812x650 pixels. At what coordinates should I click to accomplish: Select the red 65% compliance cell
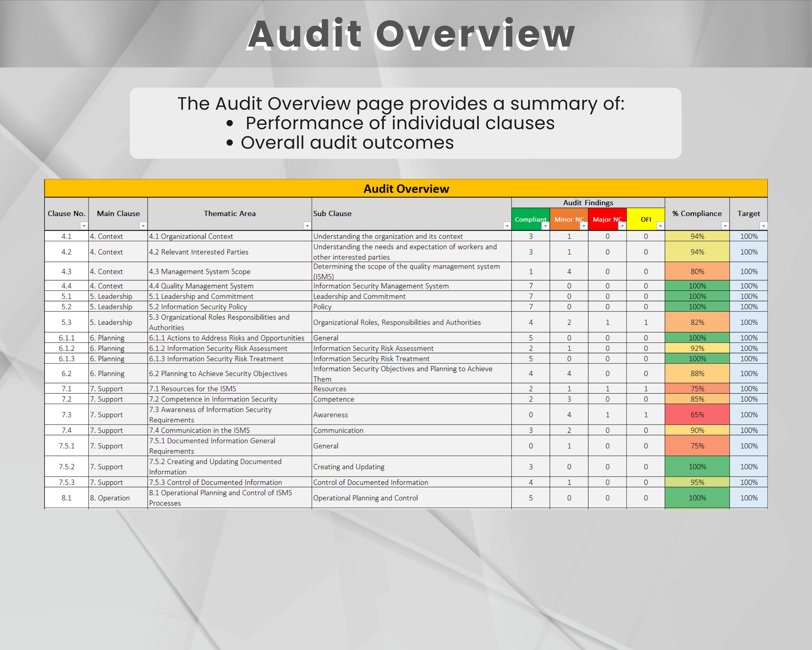click(x=698, y=414)
